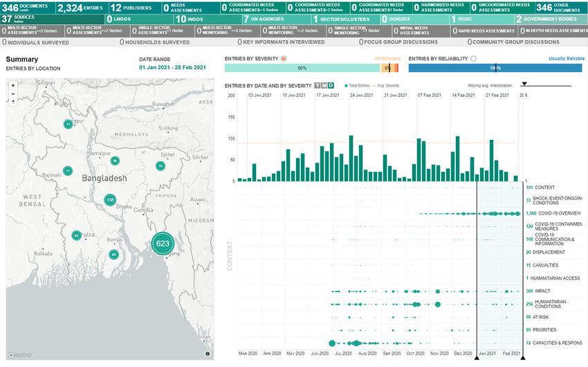Click the 623 location cluster near Chittagong
588x367 pixels.
tap(163, 243)
